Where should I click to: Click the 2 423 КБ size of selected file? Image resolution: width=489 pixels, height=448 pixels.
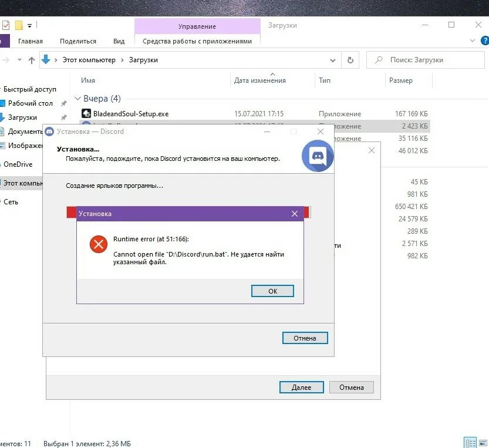[415, 126]
